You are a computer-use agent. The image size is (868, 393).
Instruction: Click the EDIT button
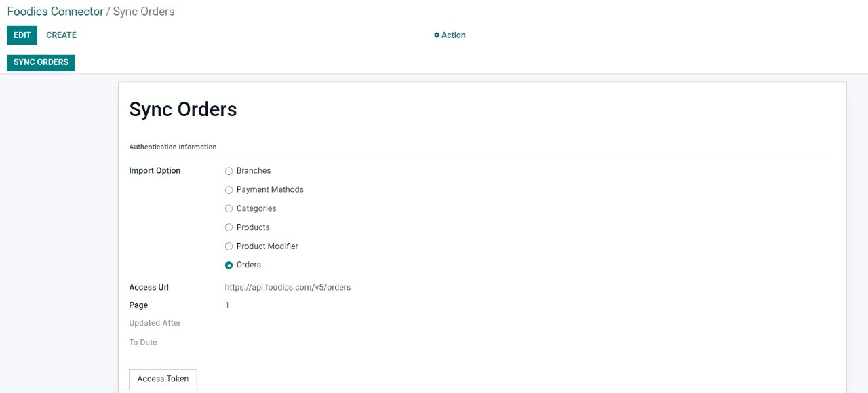point(22,35)
